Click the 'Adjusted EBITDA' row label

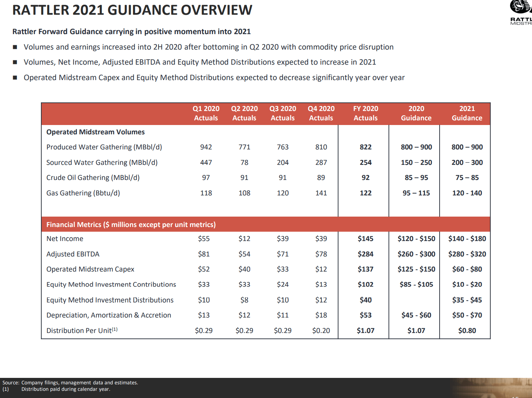73,254
